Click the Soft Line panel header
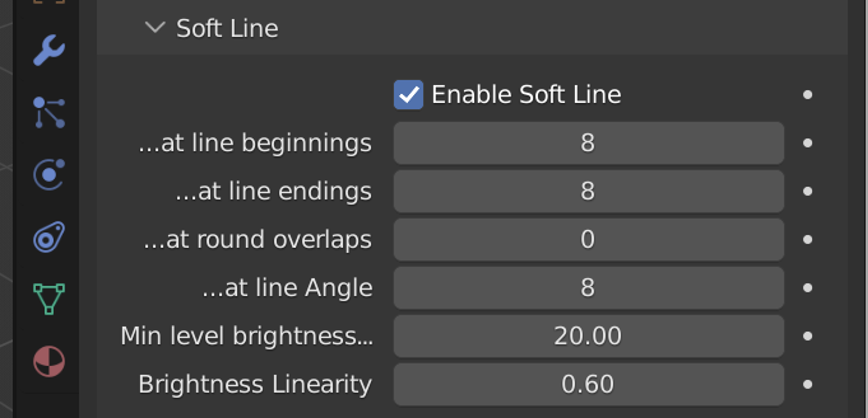Image resolution: width=868 pixels, height=418 pixels. pyautogui.click(x=227, y=29)
